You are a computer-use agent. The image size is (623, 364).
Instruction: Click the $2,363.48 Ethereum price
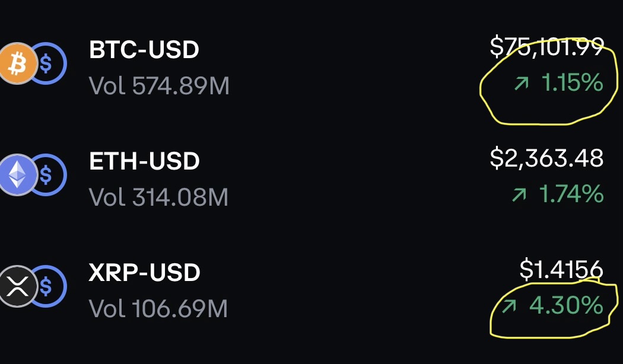click(546, 158)
